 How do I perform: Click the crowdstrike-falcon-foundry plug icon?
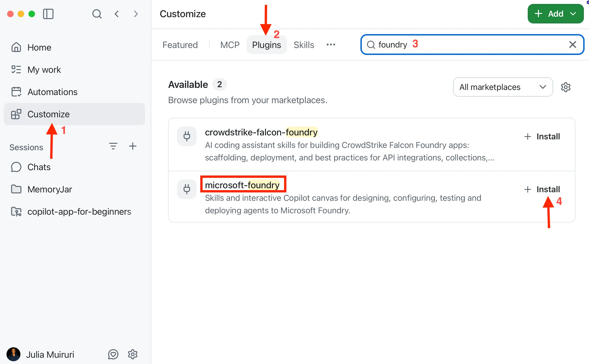coord(187,136)
